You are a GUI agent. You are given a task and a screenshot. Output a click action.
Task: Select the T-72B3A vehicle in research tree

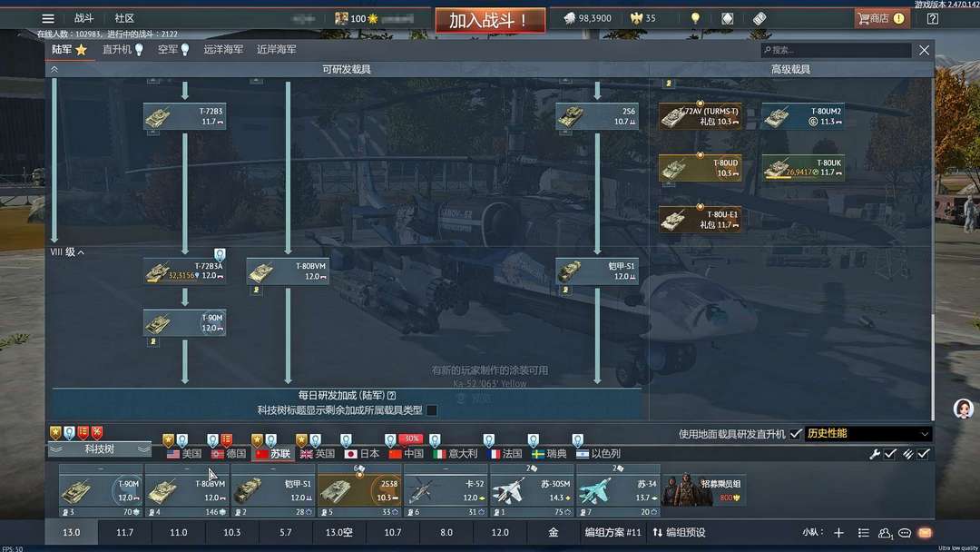[184, 271]
